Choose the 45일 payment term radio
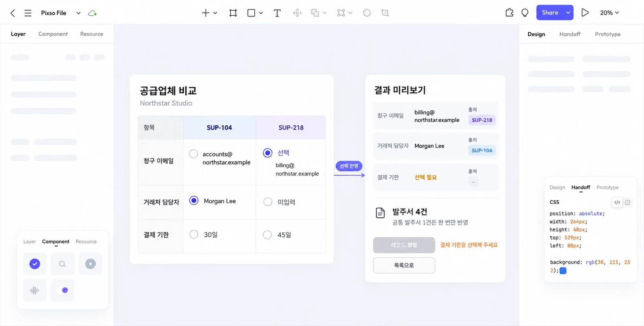Image resolution: width=644 pixels, height=326 pixels. [x=267, y=234]
